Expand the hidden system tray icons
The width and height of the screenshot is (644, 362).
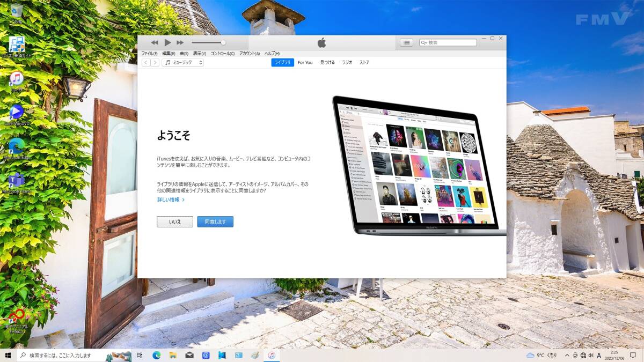point(567,355)
